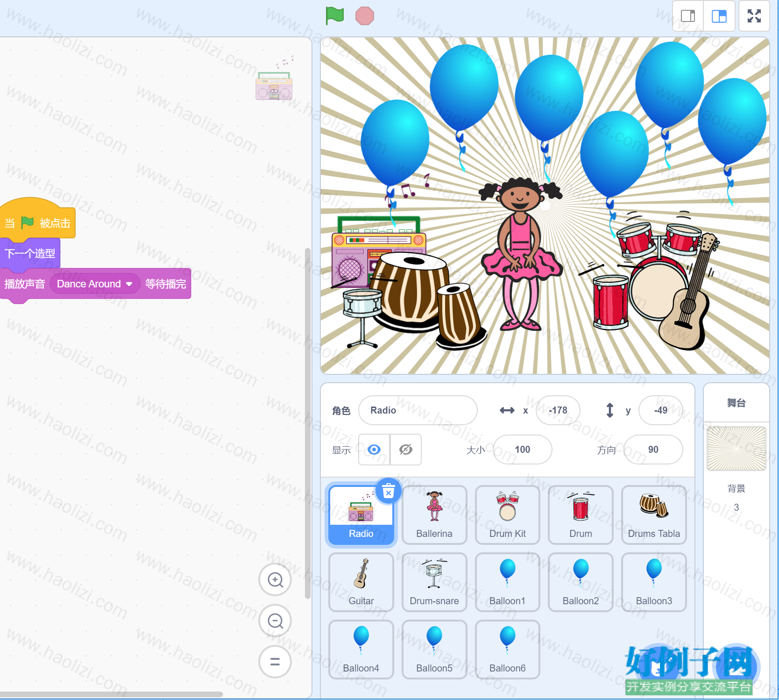This screenshot has width=779, height=700.
Task: Select the Guitar sprite
Action: point(361,582)
